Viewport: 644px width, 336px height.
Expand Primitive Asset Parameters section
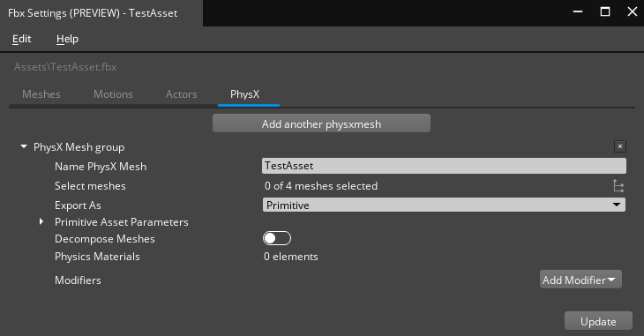click(41, 222)
